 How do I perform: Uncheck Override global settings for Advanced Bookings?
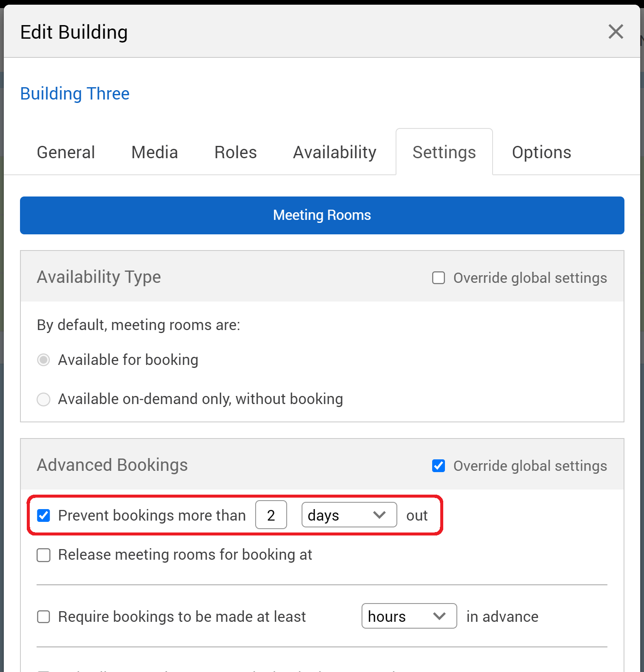[439, 466]
